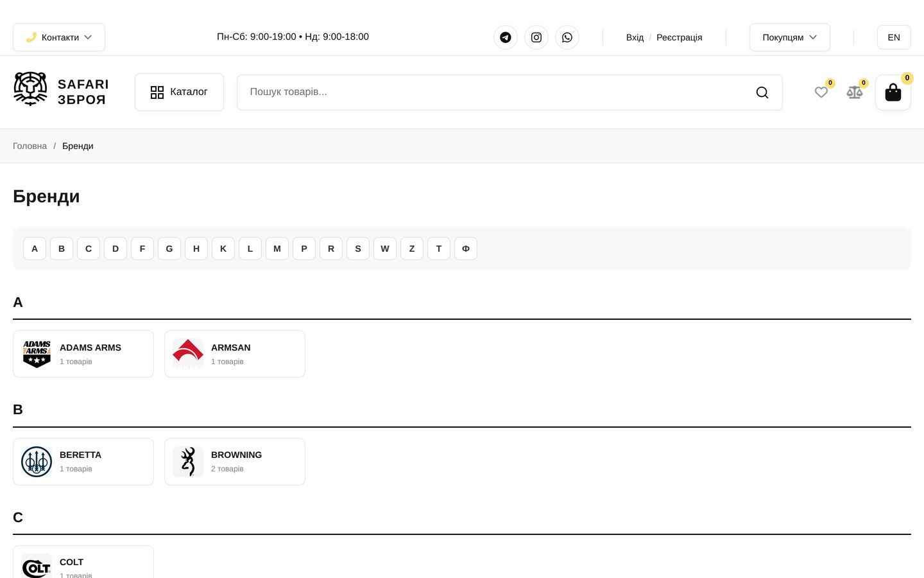
Task: Click the working hours text Пн-Сб
Action: pos(293,37)
